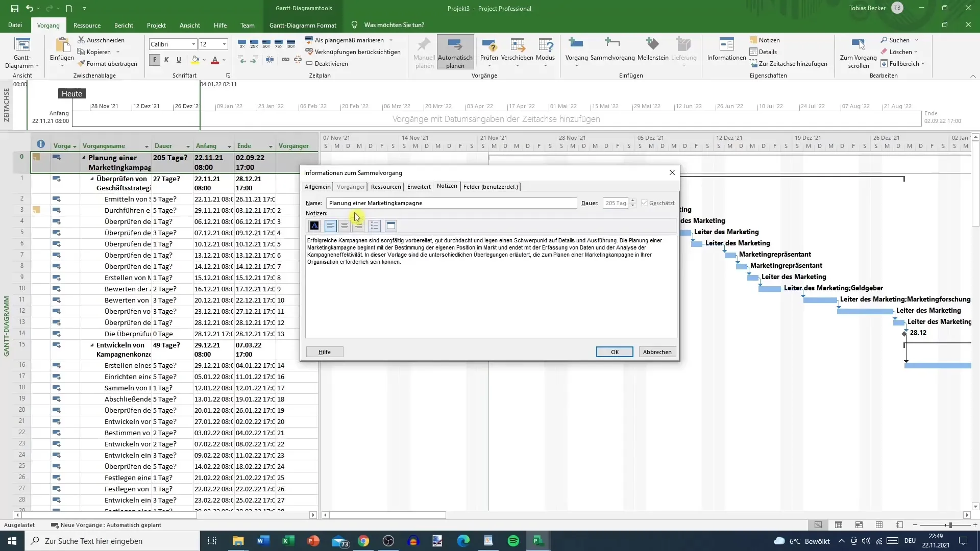Screen dimensions: 980x551
Task: Pick the red font color button
Action: 215,60
